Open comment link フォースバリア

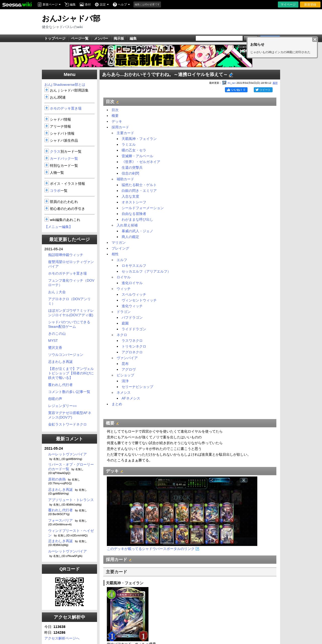(60, 520)
